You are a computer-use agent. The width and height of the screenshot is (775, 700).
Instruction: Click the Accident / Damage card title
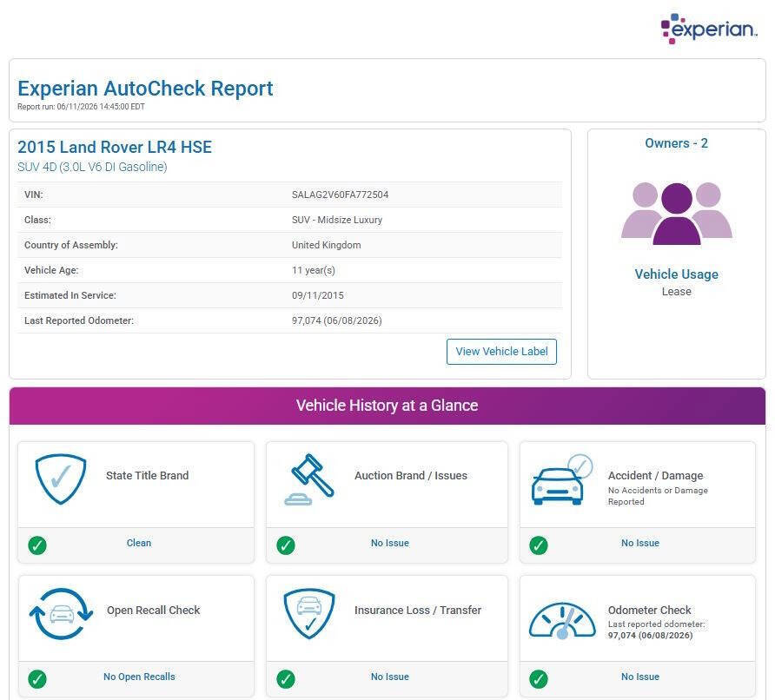click(655, 475)
